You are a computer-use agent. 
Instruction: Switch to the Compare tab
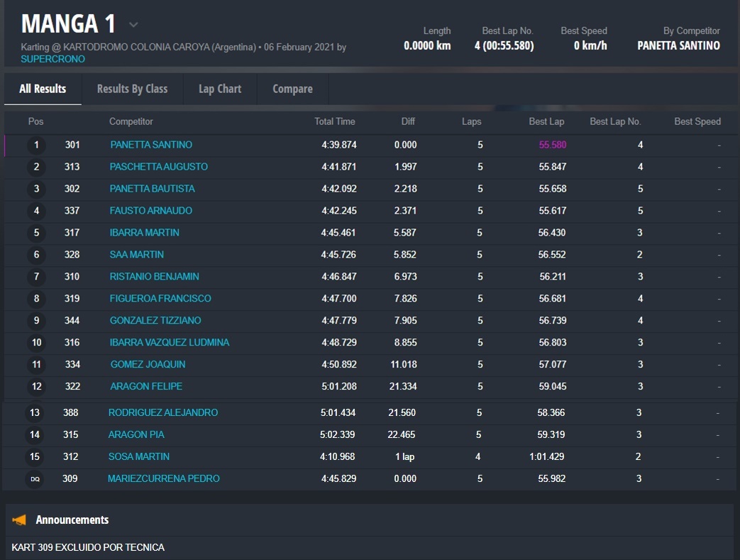click(292, 89)
